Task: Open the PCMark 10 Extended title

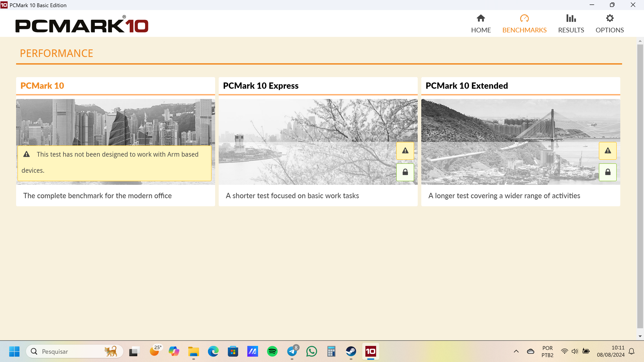Action: [x=466, y=86]
